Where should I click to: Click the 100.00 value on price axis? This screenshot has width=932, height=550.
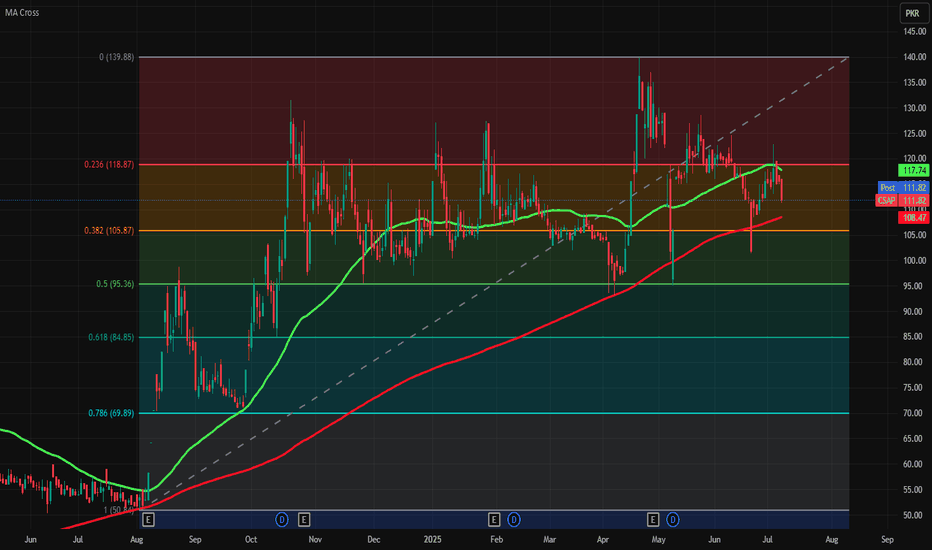click(915, 260)
